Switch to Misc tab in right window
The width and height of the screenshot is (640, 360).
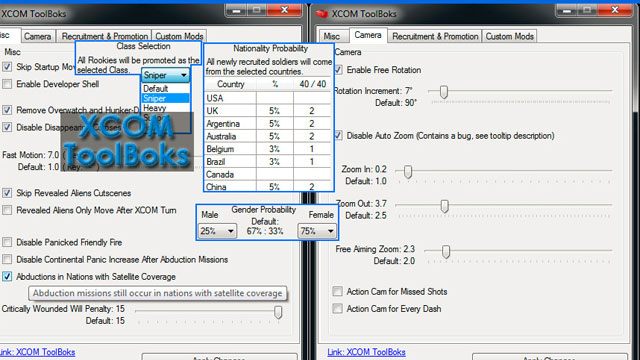click(x=332, y=36)
